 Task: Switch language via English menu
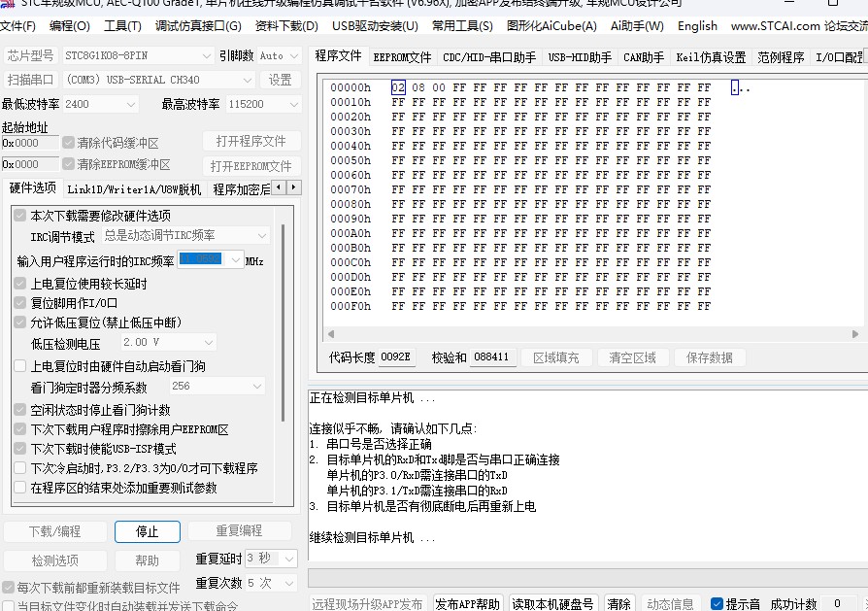click(697, 25)
